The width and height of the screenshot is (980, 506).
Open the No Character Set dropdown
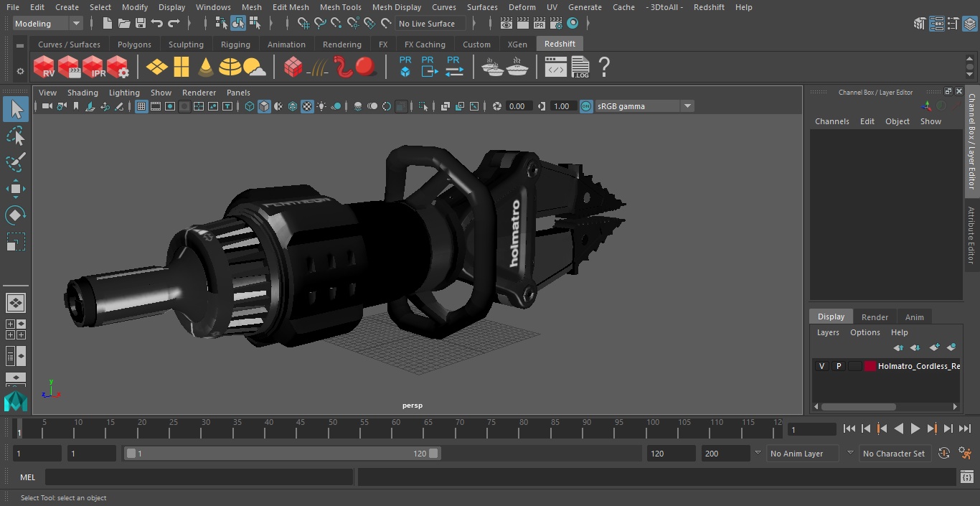pyautogui.click(x=895, y=454)
